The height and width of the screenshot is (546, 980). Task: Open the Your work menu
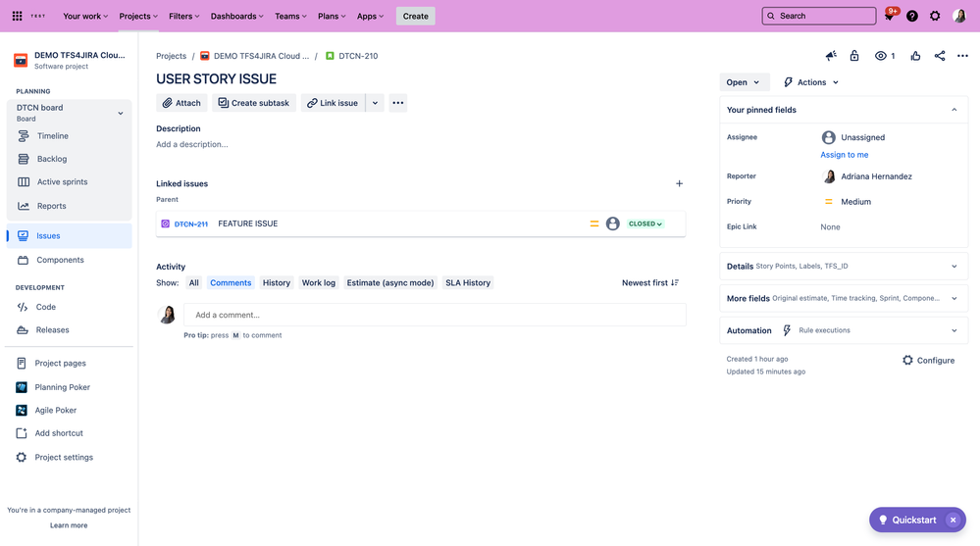(85, 17)
